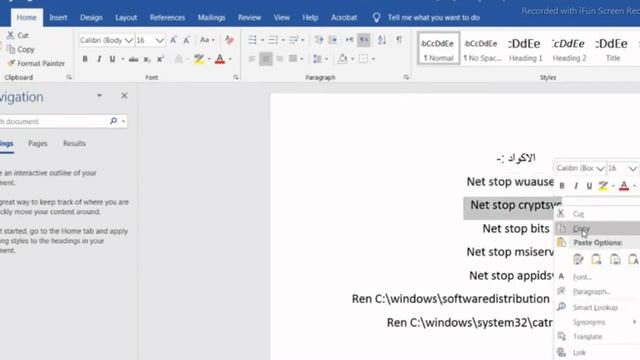Image resolution: width=640 pixels, height=360 pixels.
Task: Open Smart Lookup from context menu
Action: point(598,307)
